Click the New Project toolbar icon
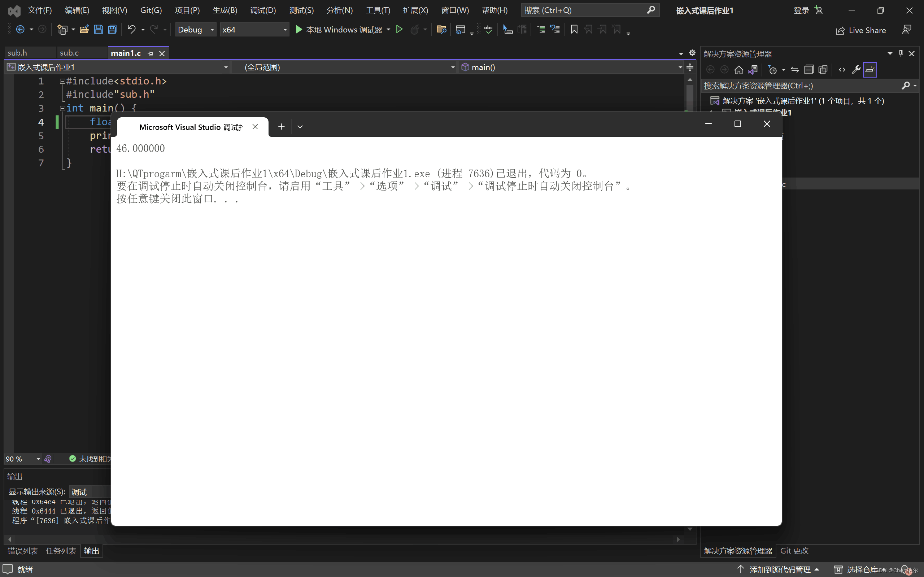 pyautogui.click(x=62, y=29)
